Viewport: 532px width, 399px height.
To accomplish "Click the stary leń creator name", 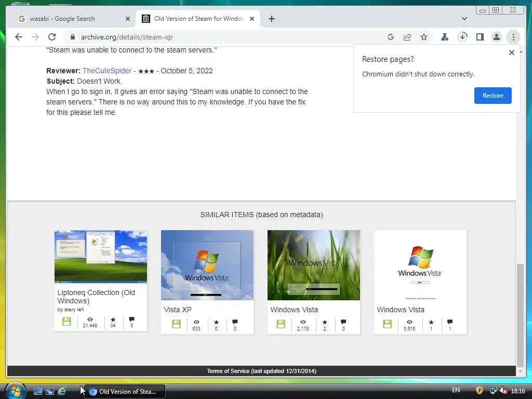I will pyautogui.click(x=74, y=310).
